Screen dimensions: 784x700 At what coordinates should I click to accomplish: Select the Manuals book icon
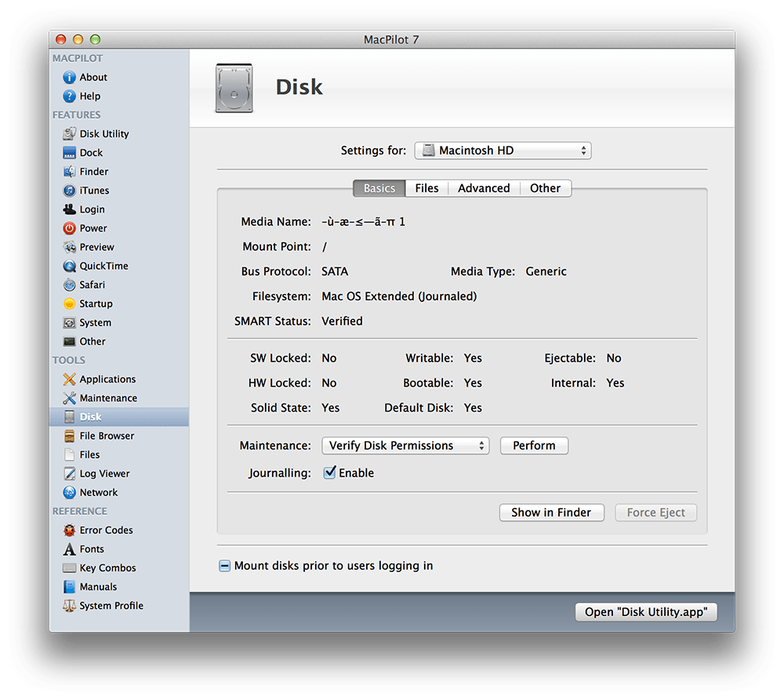[x=69, y=587]
